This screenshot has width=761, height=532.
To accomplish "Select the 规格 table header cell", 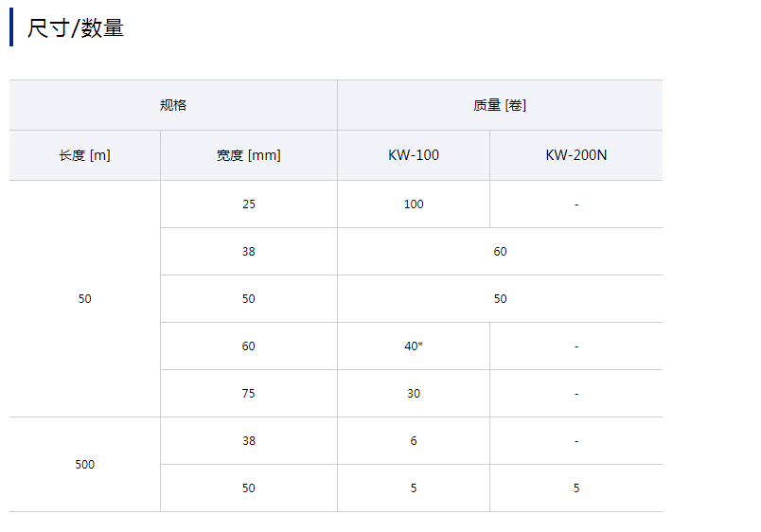I will pyautogui.click(x=173, y=105).
